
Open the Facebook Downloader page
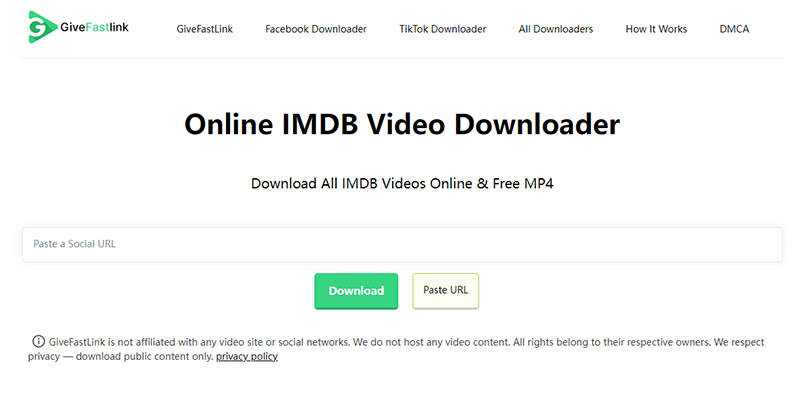point(316,29)
